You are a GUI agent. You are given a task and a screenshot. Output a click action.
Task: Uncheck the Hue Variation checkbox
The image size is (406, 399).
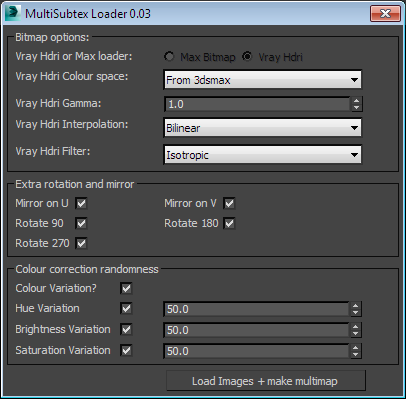[x=126, y=308]
